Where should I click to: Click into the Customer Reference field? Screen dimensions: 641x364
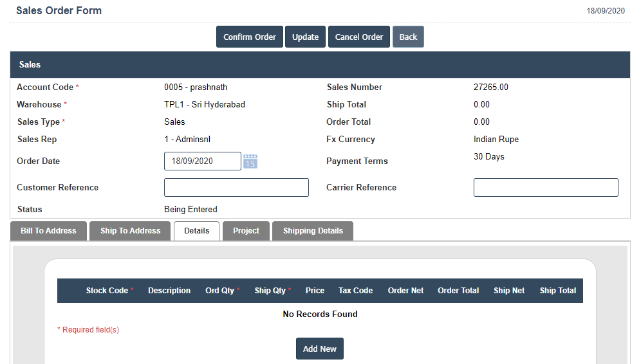pos(236,188)
